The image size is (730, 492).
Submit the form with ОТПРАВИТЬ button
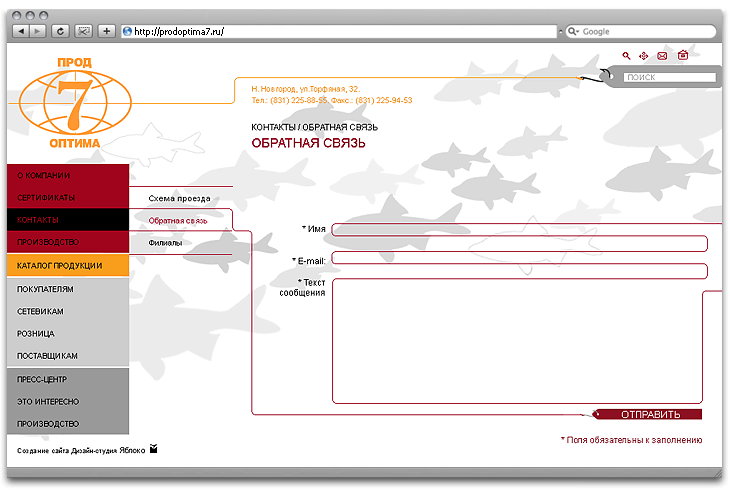pos(650,414)
